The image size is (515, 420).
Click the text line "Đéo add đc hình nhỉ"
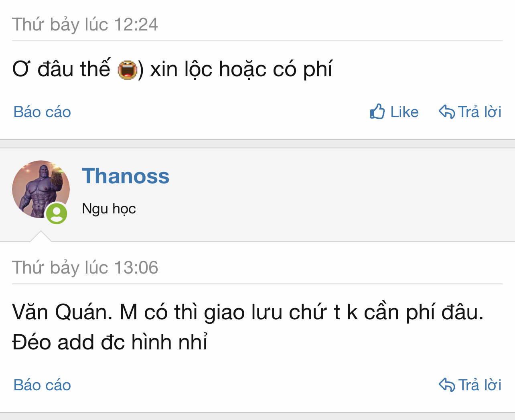click(x=110, y=343)
